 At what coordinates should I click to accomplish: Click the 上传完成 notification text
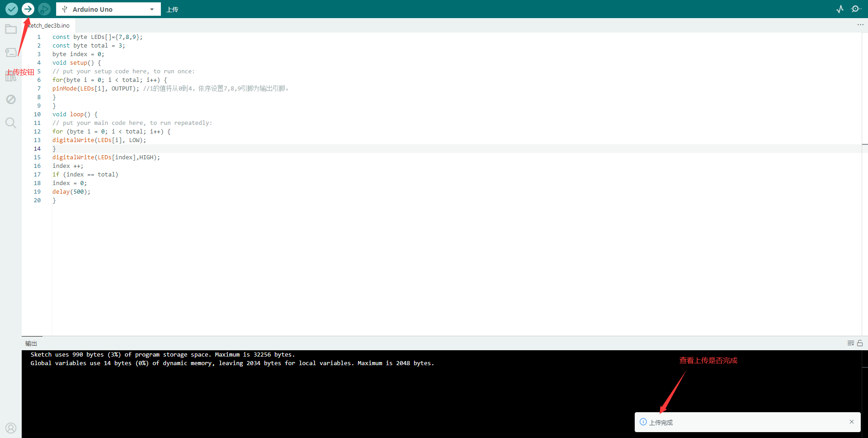[661, 423]
